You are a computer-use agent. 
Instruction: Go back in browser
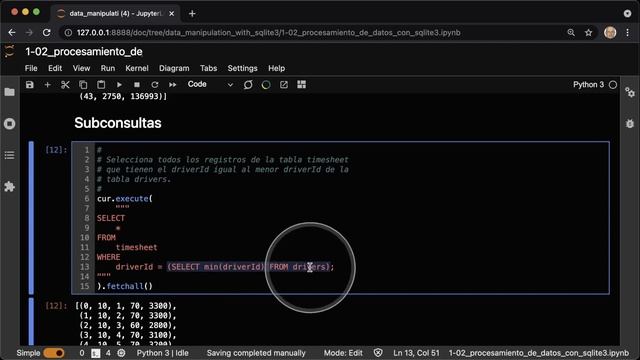[x=12, y=32]
